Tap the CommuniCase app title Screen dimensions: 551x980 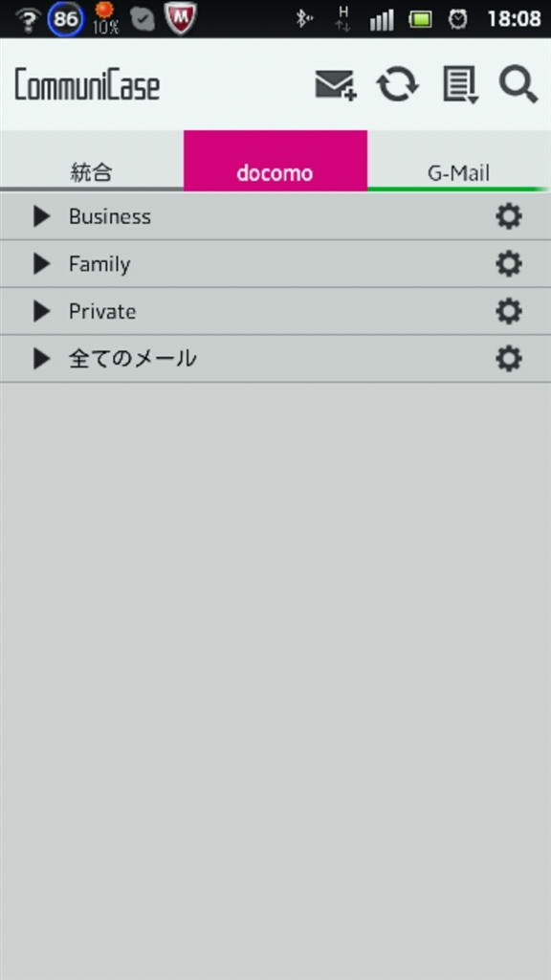coord(87,85)
